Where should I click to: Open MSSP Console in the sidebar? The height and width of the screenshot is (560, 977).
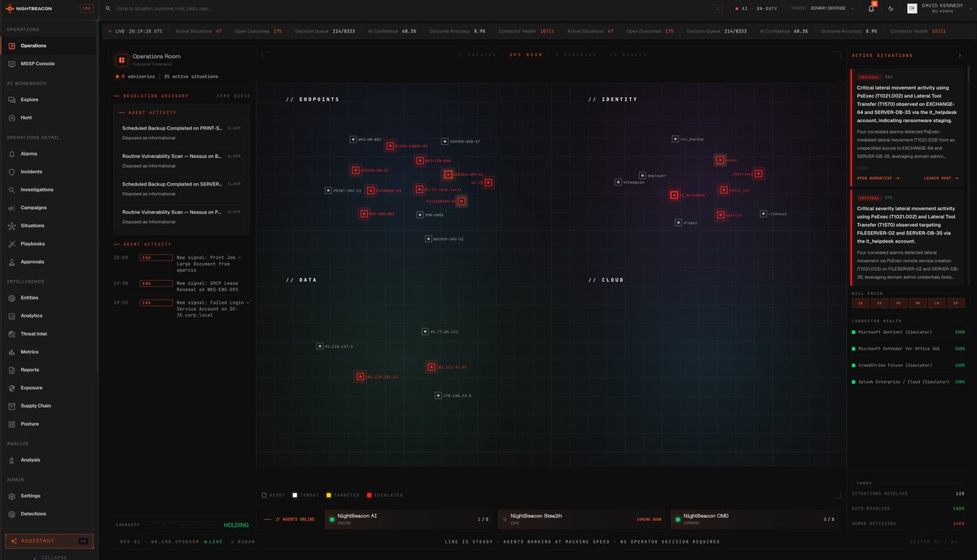point(49,63)
